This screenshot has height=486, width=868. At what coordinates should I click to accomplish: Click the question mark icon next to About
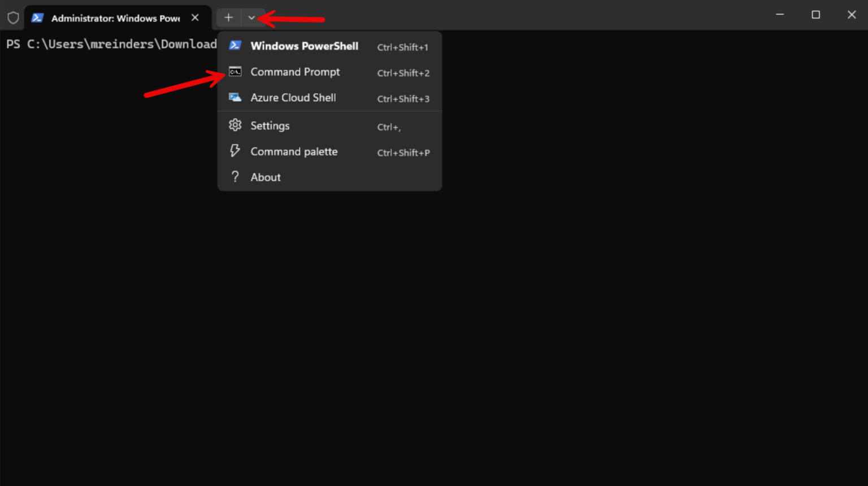pos(235,176)
